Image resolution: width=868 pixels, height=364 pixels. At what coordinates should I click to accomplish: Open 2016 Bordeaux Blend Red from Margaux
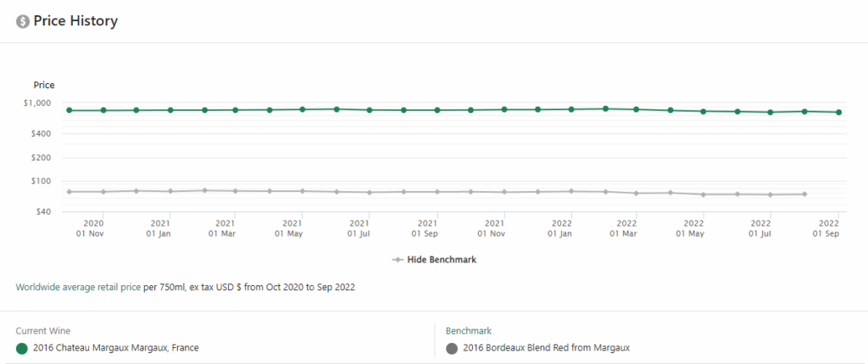click(545, 348)
